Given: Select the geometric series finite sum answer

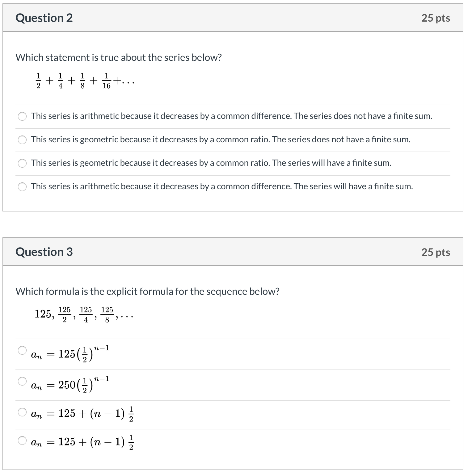Looking at the screenshot, I should pos(23,164).
